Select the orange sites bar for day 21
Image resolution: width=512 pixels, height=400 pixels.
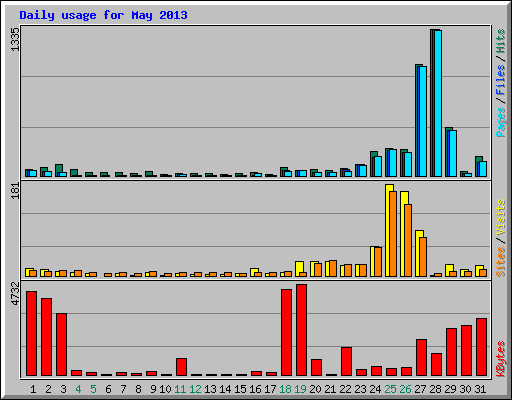coord(333,268)
